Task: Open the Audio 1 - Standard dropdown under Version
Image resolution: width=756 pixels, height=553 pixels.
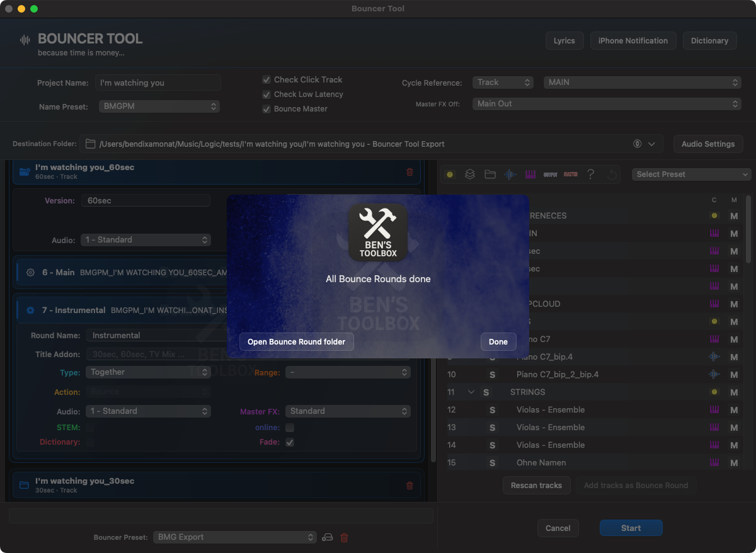Action: (x=146, y=240)
